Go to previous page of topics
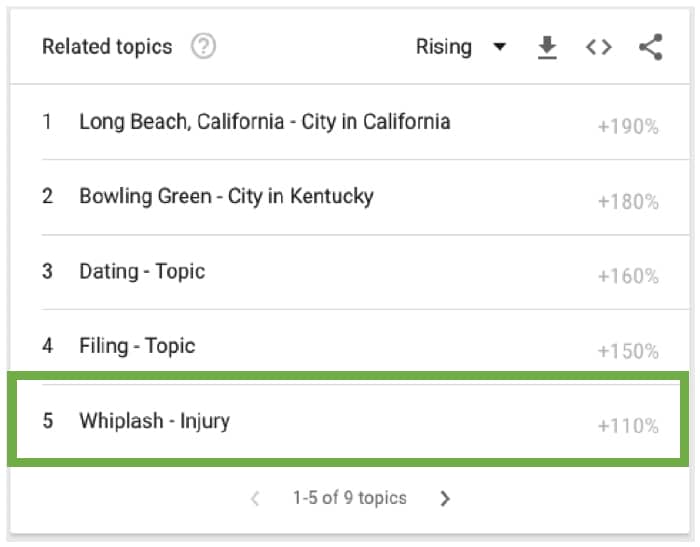This screenshot has width=700, height=547. [x=255, y=498]
